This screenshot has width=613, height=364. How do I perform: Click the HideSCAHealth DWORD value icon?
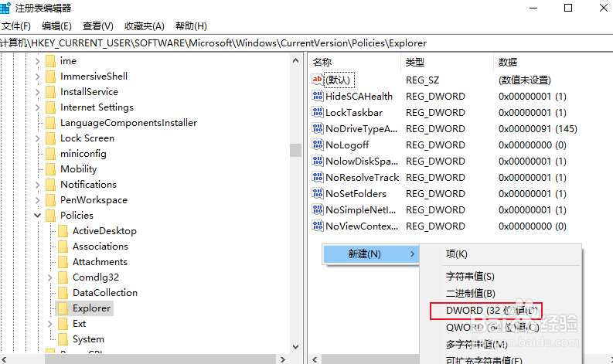pos(318,96)
